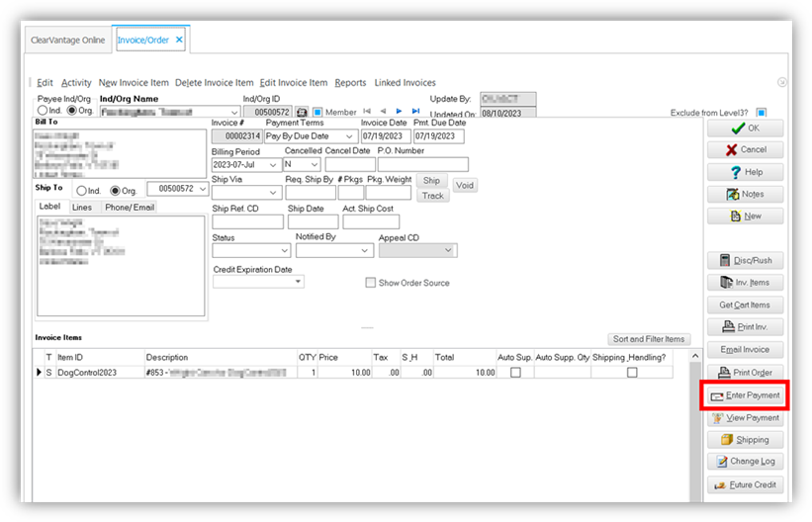Open the Shipping box button
This screenshot has width=812, height=522.
pos(745,440)
